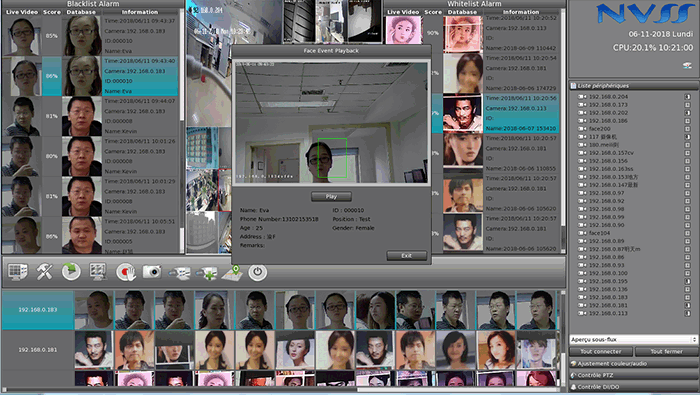Open the E-map location icon
Image resolution: width=700 pixels, height=395 pixels.
click(x=232, y=273)
